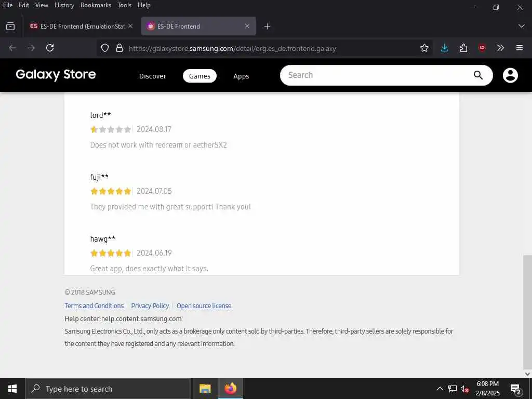Viewport: 532px width, 399px height.
Task: Close the Galaxy Store ES-DE Frontend tab
Action: [x=247, y=26]
